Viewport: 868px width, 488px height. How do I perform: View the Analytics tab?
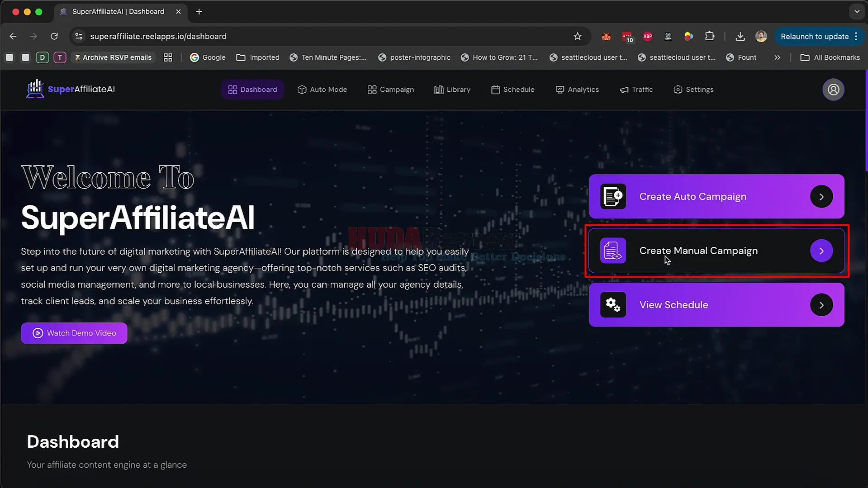click(577, 90)
